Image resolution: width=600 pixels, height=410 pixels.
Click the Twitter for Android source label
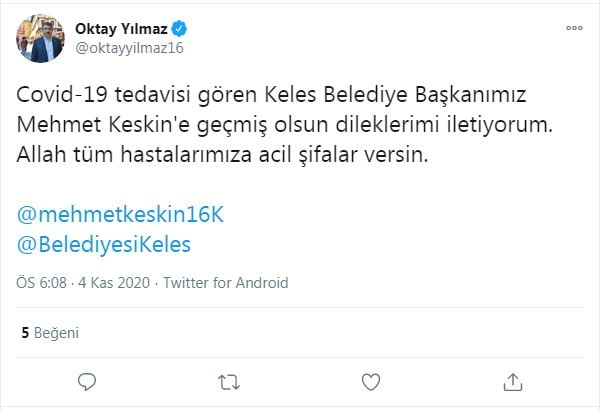coord(226,283)
